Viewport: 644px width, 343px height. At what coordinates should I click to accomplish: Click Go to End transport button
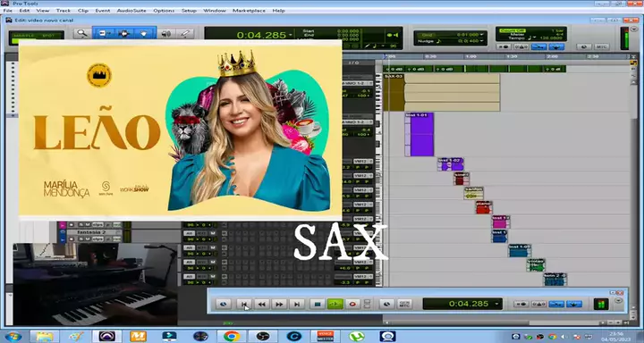coord(297,304)
